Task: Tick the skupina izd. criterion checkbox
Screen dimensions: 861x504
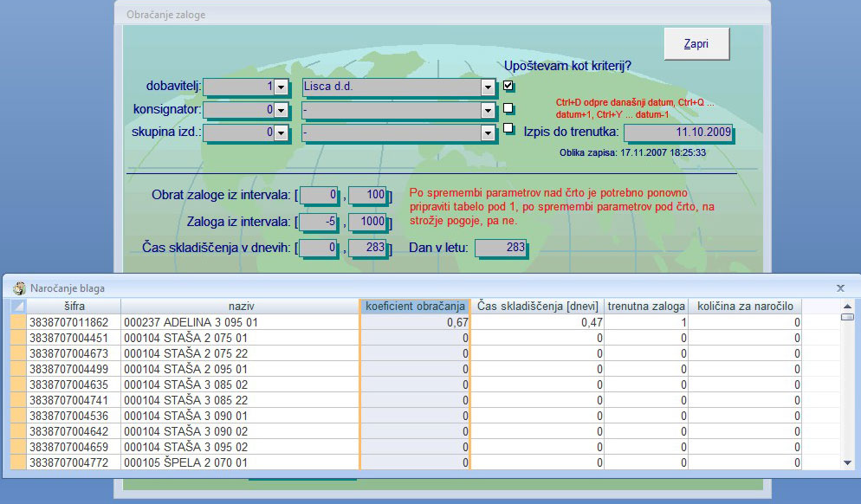Action: pos(508,130)
